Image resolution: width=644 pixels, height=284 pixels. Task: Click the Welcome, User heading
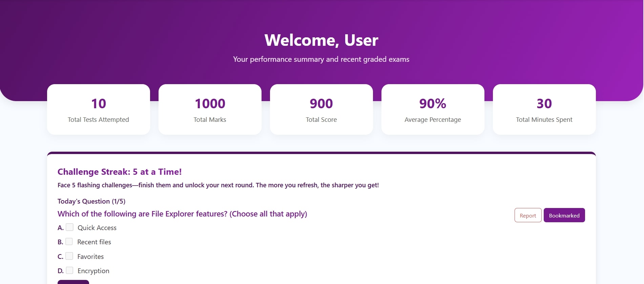click(321, 40)
